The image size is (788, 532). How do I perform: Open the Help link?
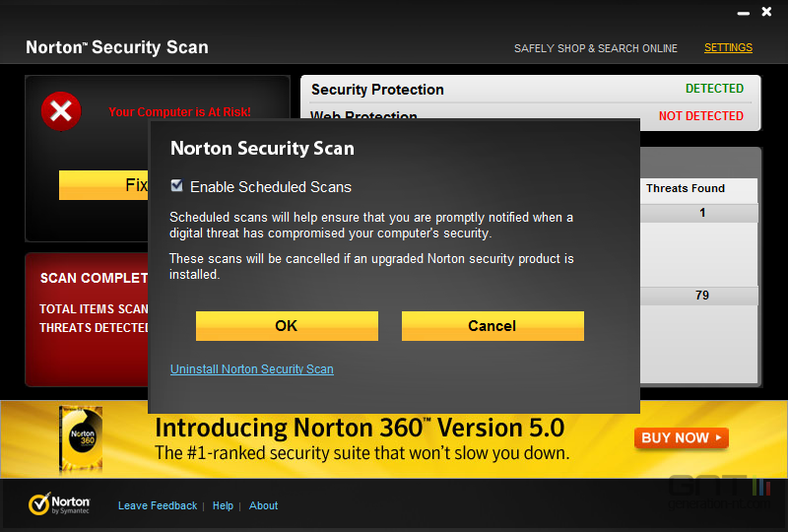pyautogui.click(x=223, y=505)
